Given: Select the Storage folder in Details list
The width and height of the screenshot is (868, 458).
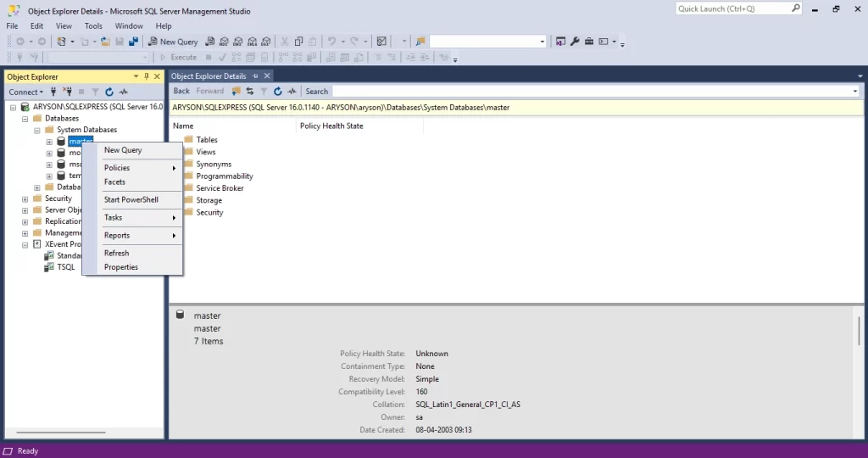Looking at the screenshot, I should point(203,200).
